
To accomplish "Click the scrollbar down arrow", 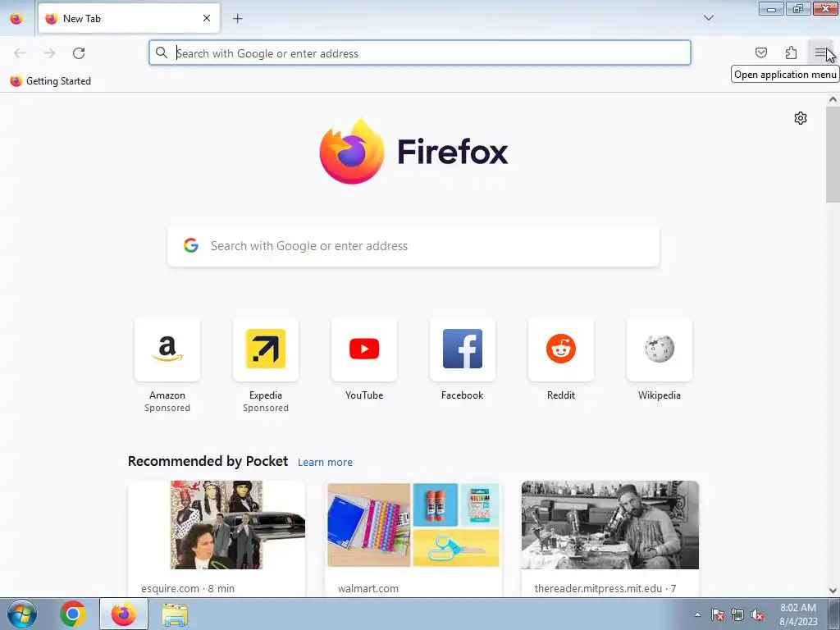I will [833, 591].
